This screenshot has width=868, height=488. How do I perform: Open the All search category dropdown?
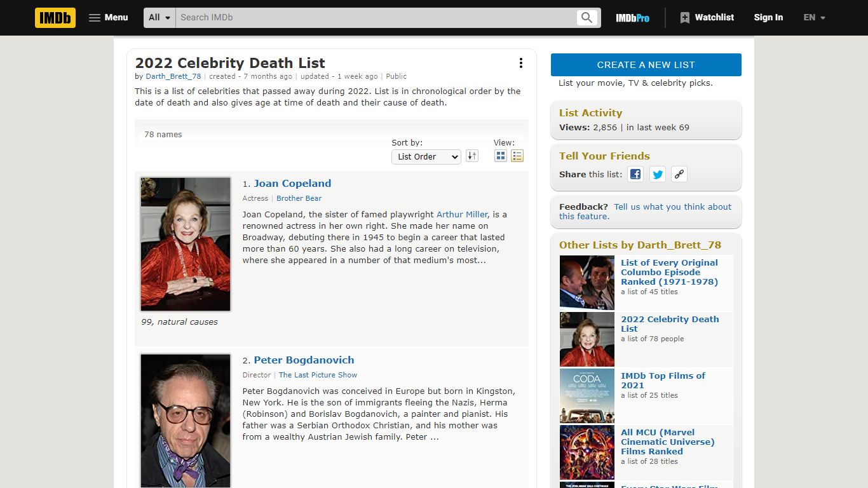[159, 18]
